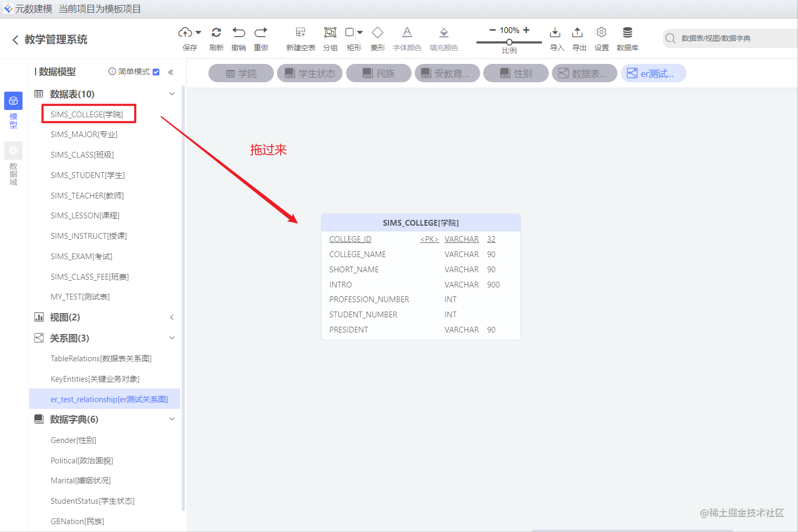
Task: Collapse the Data Tables(10) section
Action: [x=172, y=94]
